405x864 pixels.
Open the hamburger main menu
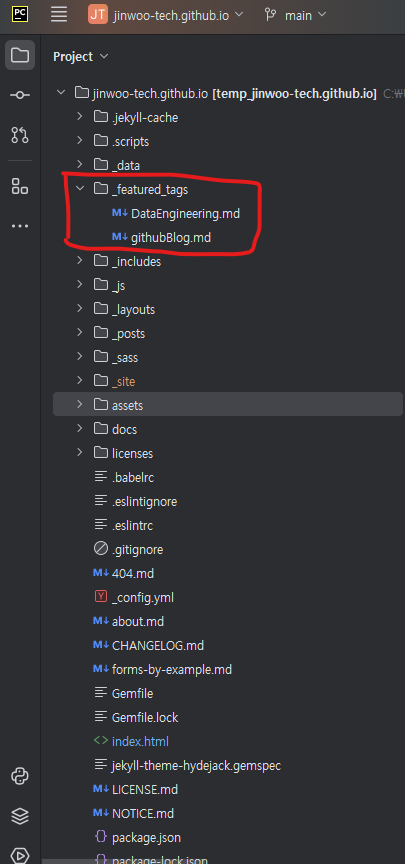(59, 15)
